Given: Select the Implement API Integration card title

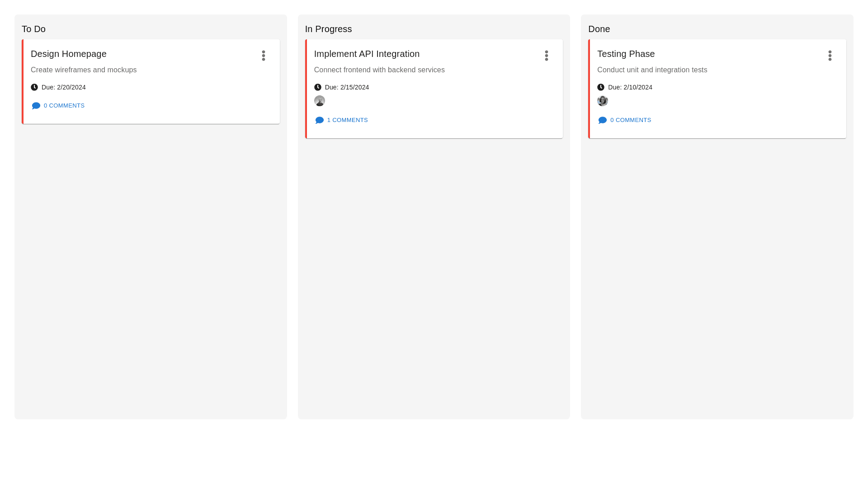Looking at the screenshot, I should tap(367, 54).
